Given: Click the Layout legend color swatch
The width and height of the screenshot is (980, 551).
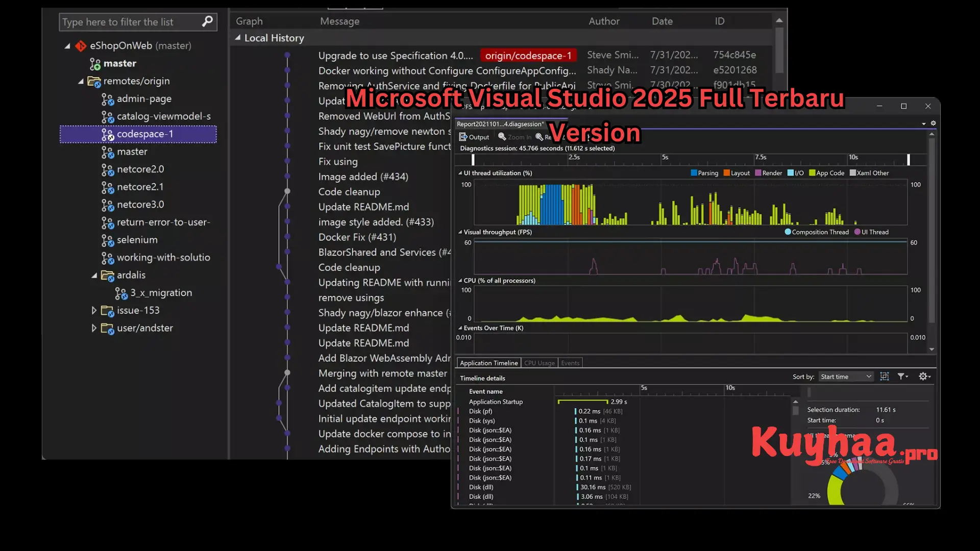Looking at the screenshot, I should pos(727,173).
